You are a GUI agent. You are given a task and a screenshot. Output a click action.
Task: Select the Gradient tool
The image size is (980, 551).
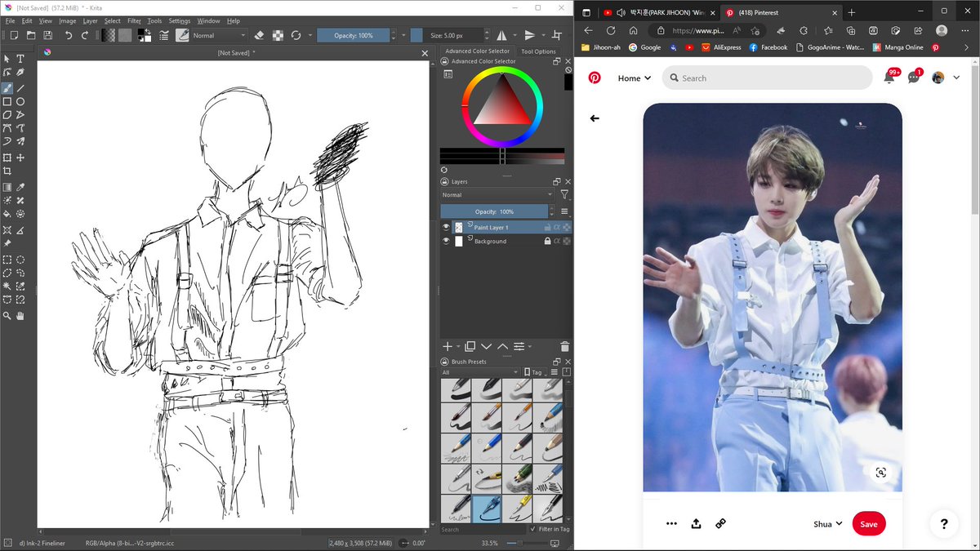[x=7, y=187]
